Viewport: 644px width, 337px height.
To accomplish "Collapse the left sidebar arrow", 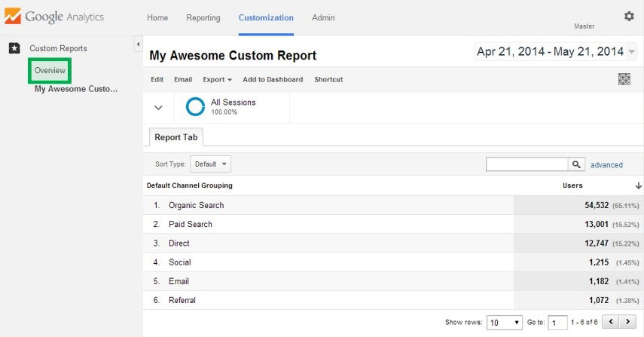I will pos(138,44).
